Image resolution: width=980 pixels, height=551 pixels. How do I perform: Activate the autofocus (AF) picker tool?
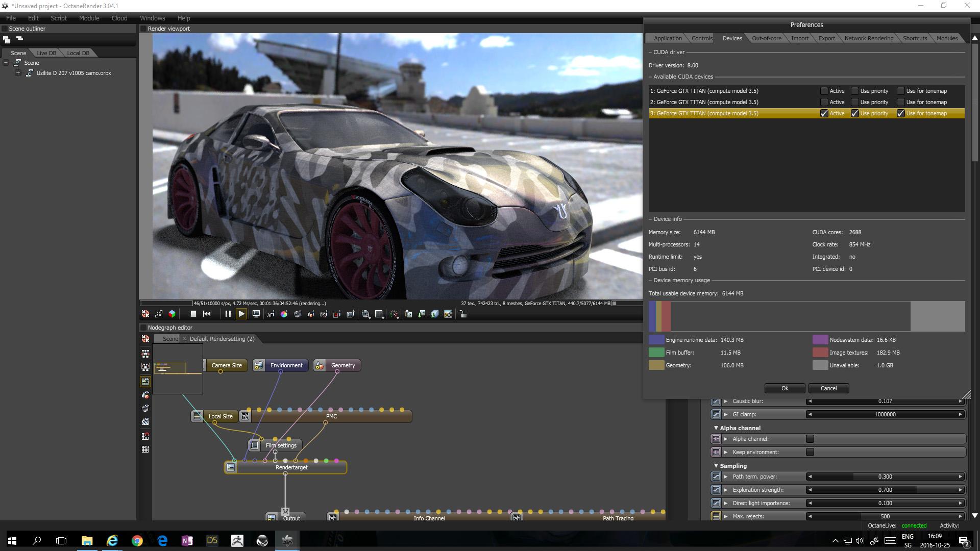click(271, 314)
